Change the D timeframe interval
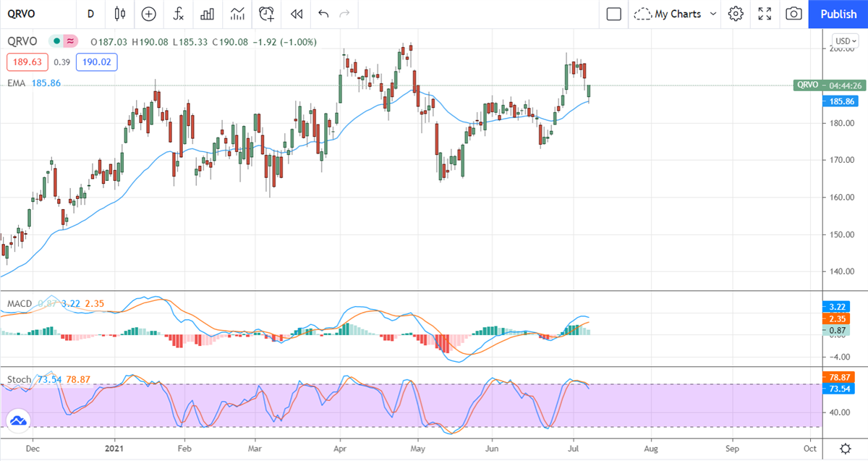 click(x=90, y=14)
